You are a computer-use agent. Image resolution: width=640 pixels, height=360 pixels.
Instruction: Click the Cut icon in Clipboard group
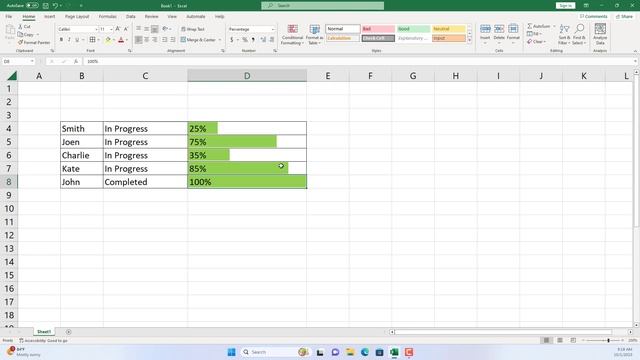(21, 27)
